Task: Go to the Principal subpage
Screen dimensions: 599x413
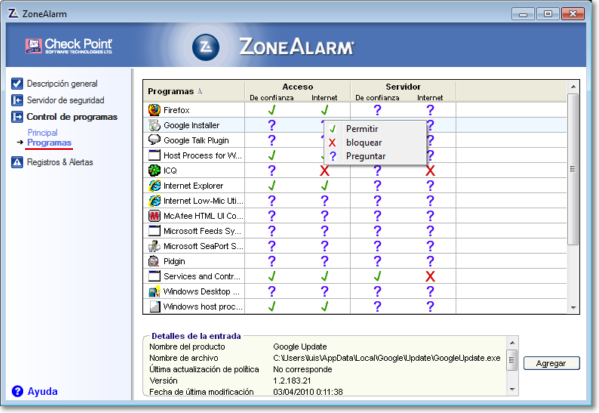Action: tap(42, 133)
